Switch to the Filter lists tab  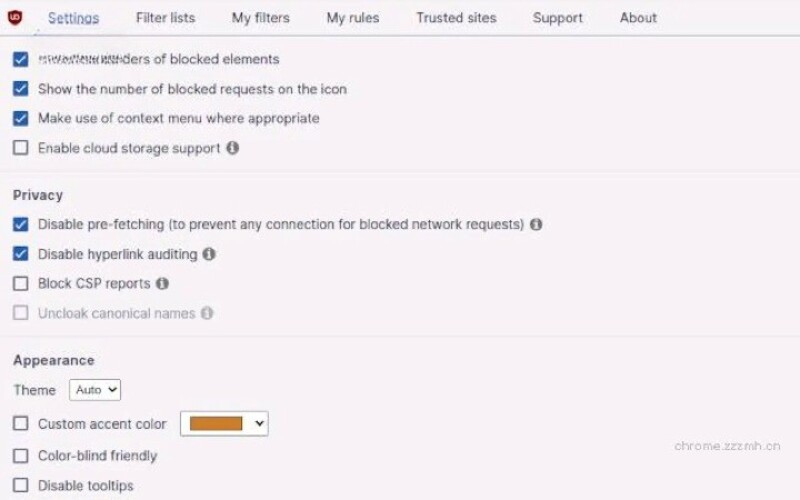coord(166,18)
